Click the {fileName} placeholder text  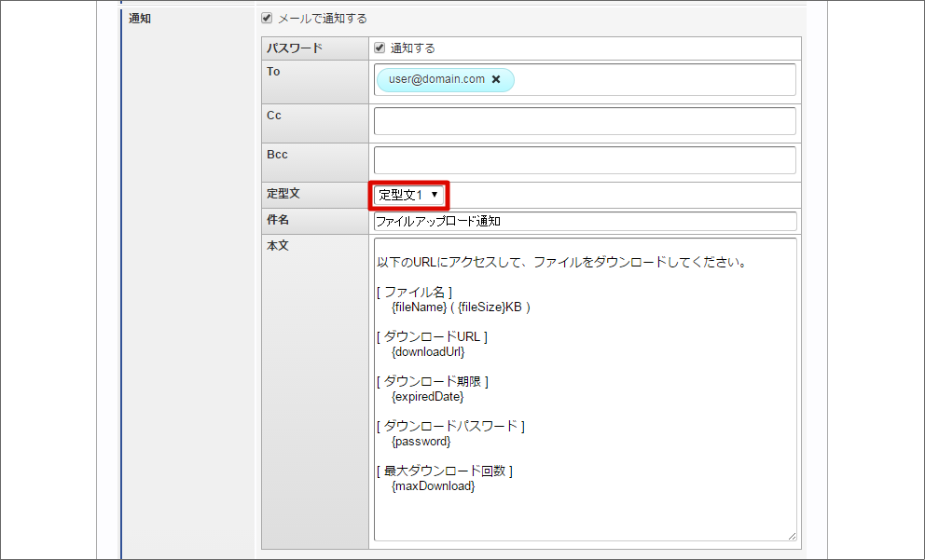coord(420,307)
